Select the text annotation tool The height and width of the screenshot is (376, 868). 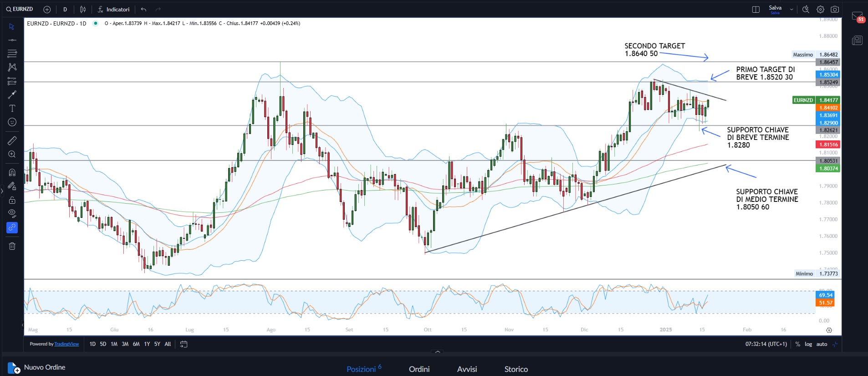[x=12, y=108]
